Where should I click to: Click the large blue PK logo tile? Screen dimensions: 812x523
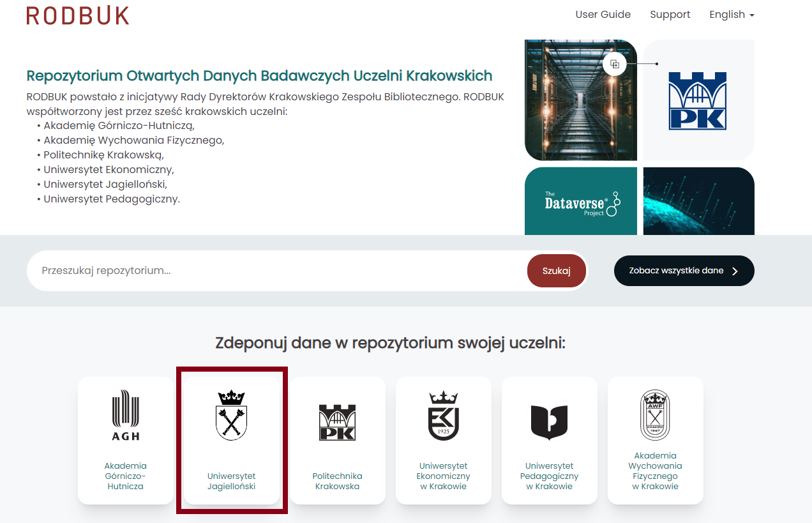(699, 100)
